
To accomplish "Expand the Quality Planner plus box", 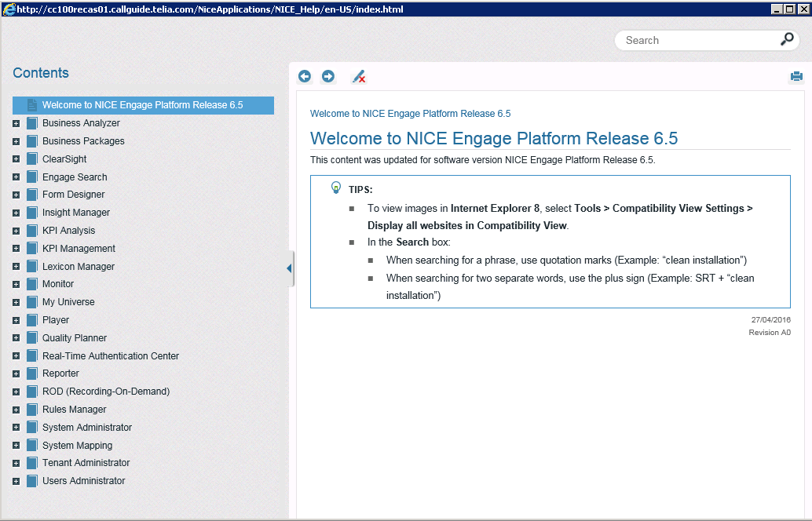I will [16, 338].
